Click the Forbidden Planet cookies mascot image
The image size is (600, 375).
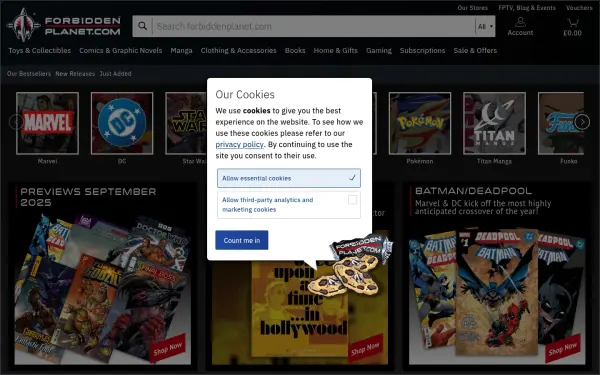(x=350, y=266)
